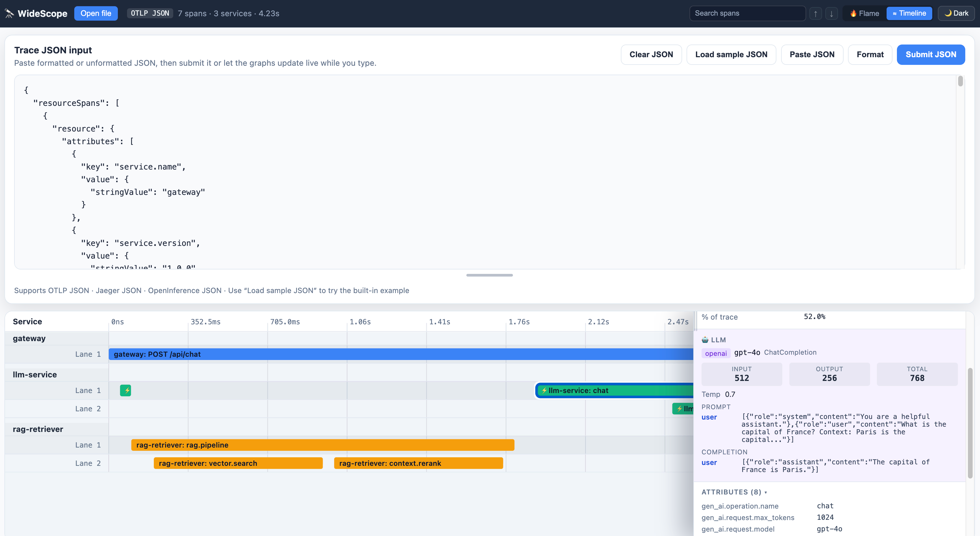Click the editor resize handle bar below the JSON box
Screen dimensions: 980x536
coord(489,275)
